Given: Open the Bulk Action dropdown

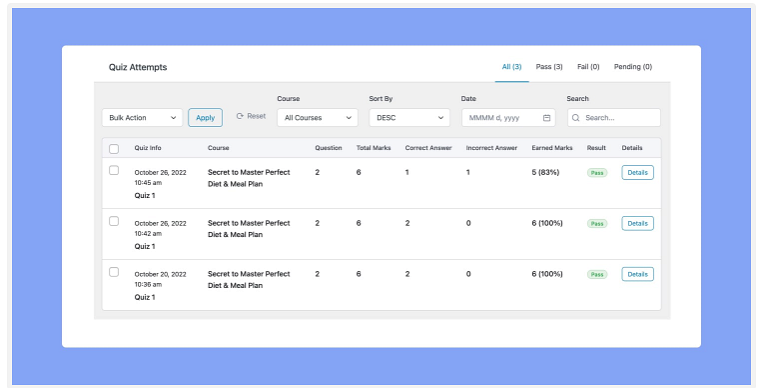Looking at the screenshot, I should pos(142,118).
